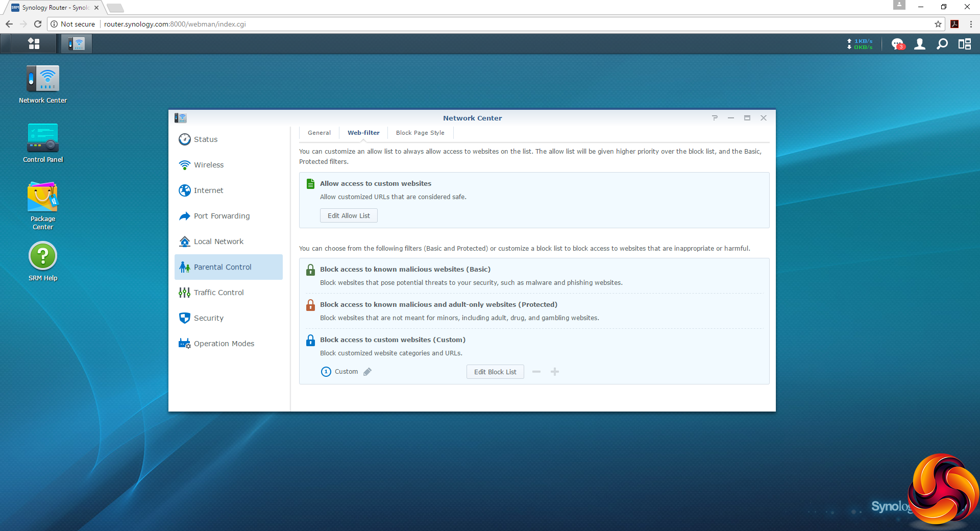Click the green allow list document icon
The width and height of the screenshot is (980, 531).
[310, 184]
